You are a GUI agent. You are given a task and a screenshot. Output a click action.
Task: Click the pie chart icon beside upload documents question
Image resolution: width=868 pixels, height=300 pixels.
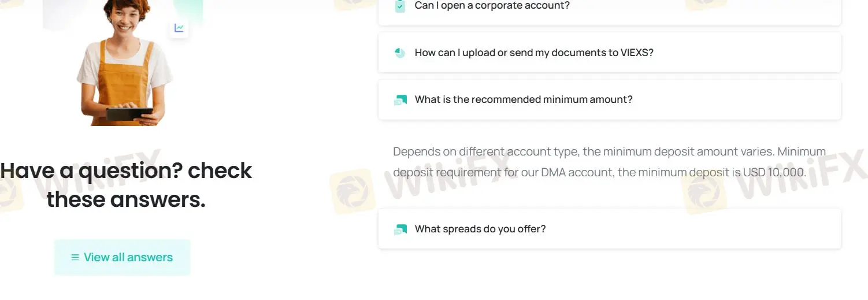pos(400,53)
